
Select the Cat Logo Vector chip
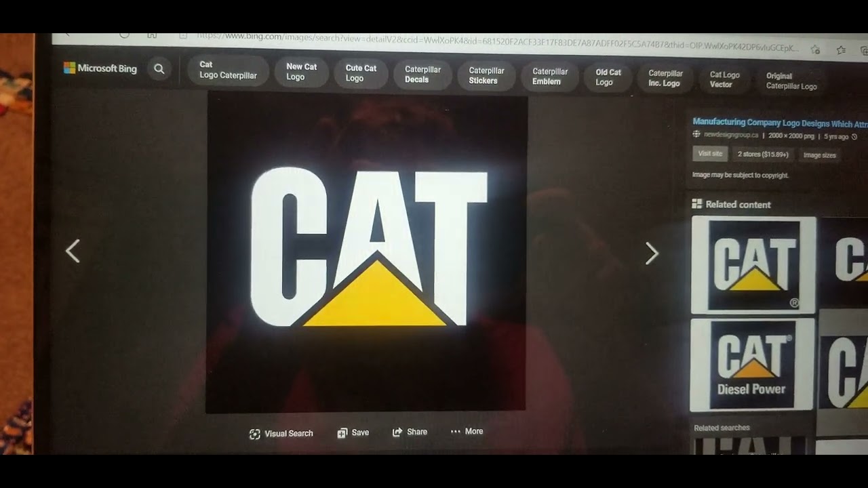tap(724, 79)
